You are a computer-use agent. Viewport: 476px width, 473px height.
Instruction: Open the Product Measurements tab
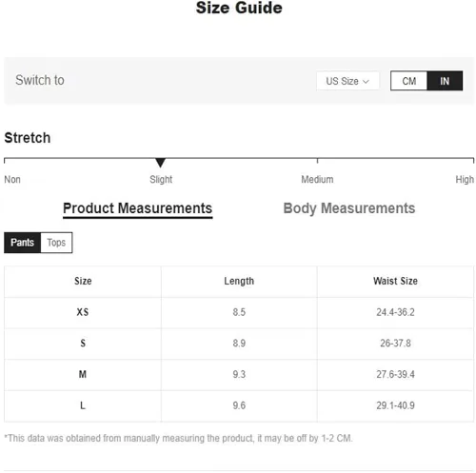(137, 208)
